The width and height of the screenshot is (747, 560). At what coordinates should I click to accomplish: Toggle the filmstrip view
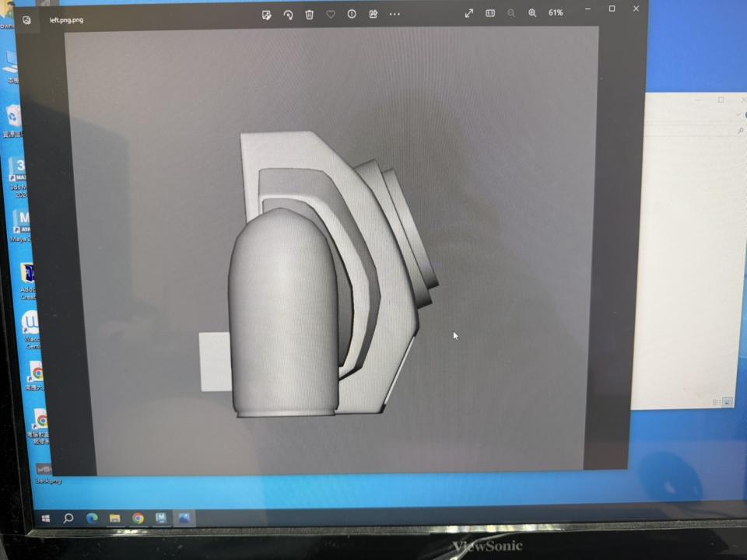[x=490, y=13]
